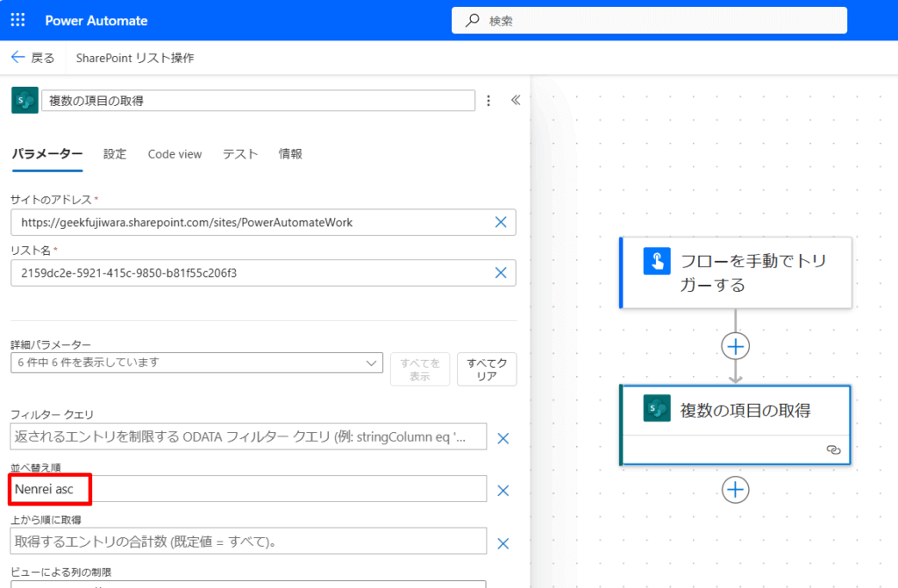The height and width of the screenshot is (588, 898).
Task: Click the SharePoint リスト操作 flow name
Action: pos(135,58)
